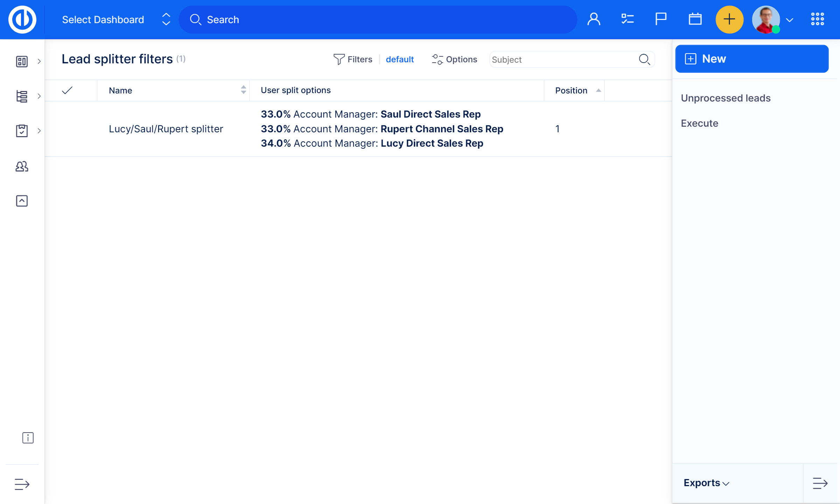Click the New button
Screen dimensions: 840x504
pyautogui.click(x=751, y=59)
